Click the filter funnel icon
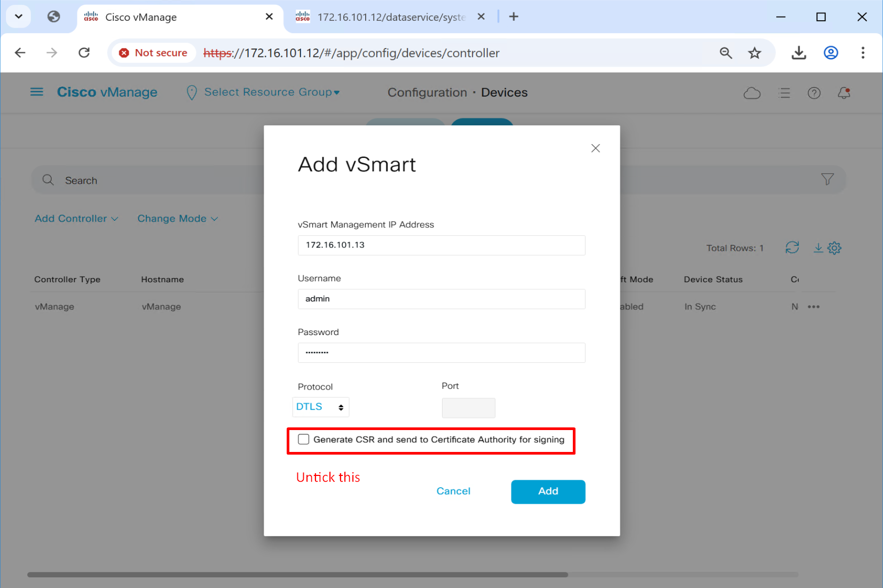Screen dimensions: 883x588 (827, 179)
